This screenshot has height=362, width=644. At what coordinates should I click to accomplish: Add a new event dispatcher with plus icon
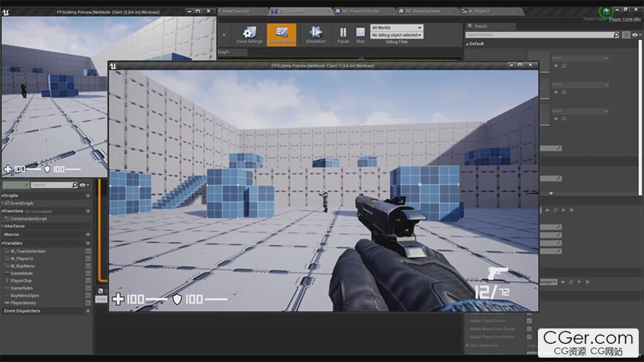tap(88, 311)
